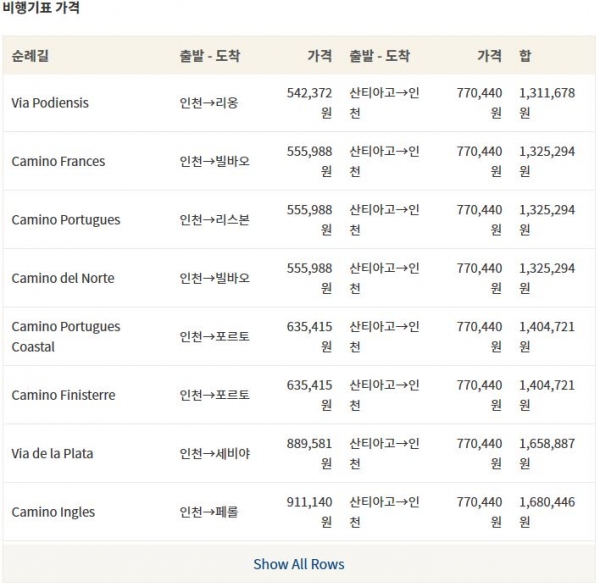Click the 인천→페롤 flight cell

coord(209,512)
